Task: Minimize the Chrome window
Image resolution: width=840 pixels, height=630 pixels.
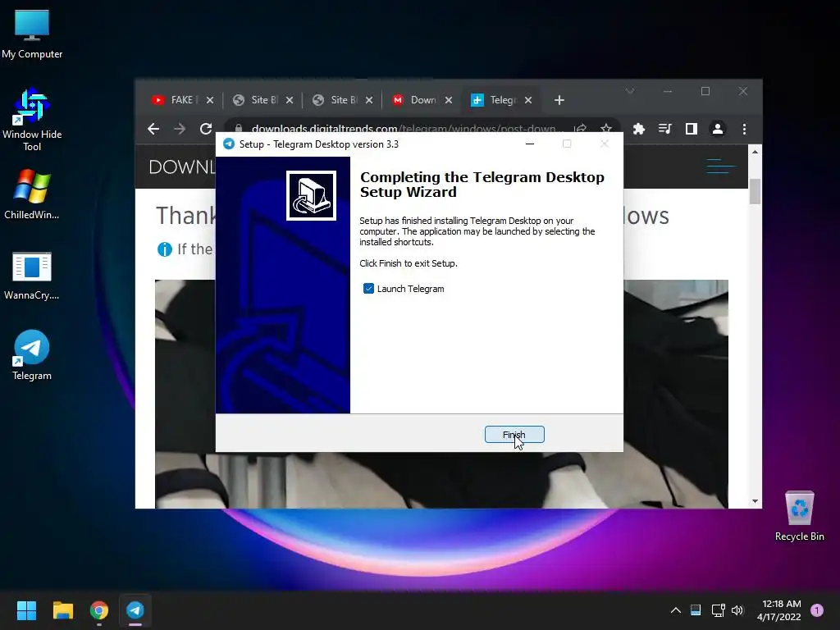Action: tap(668, 91)
